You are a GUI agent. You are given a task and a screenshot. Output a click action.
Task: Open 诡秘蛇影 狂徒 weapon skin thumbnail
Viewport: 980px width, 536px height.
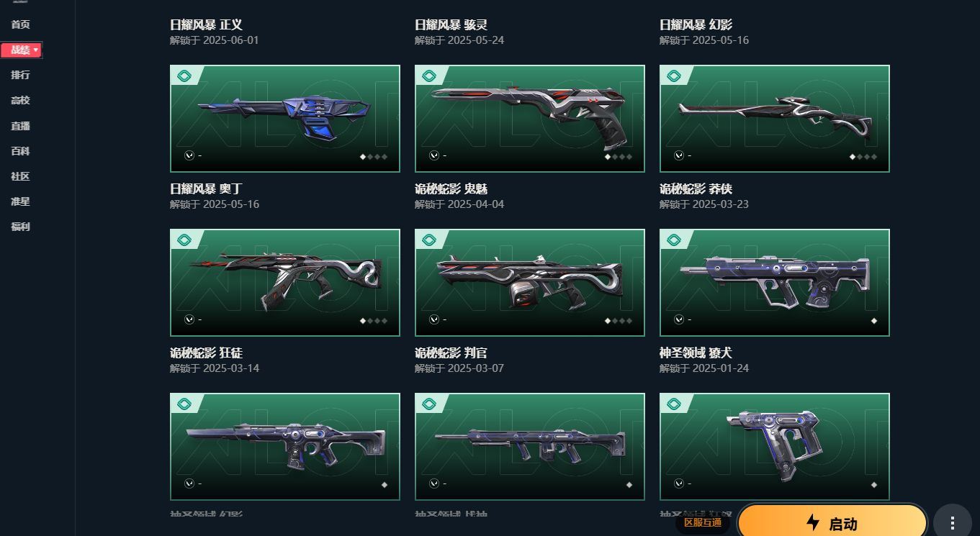(x=285, y=447)
